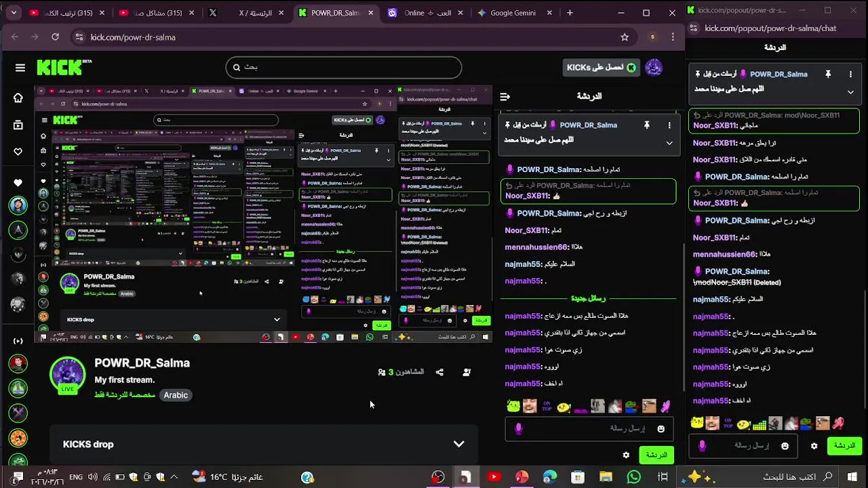Viewport: 868px width, 488px height.
Task: Open the 16°C weather widget on taskbar
Action: click(228, 477)
